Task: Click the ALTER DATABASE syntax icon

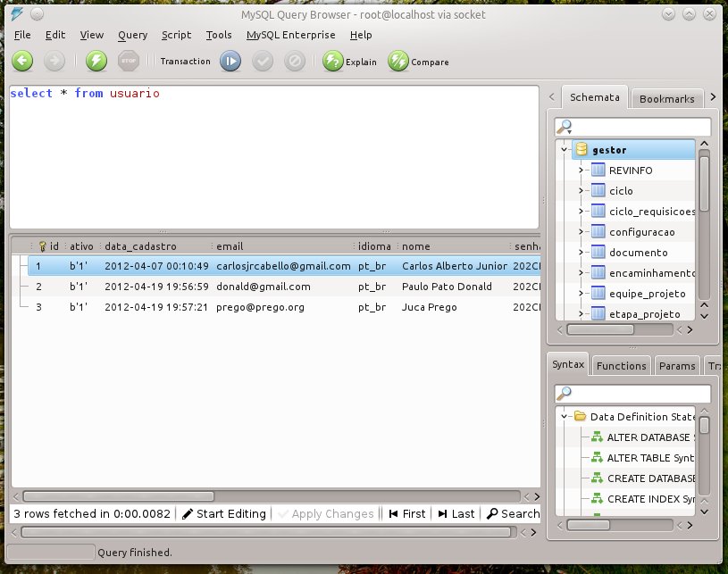Action: pyautogui.click(x=597, y=437)
